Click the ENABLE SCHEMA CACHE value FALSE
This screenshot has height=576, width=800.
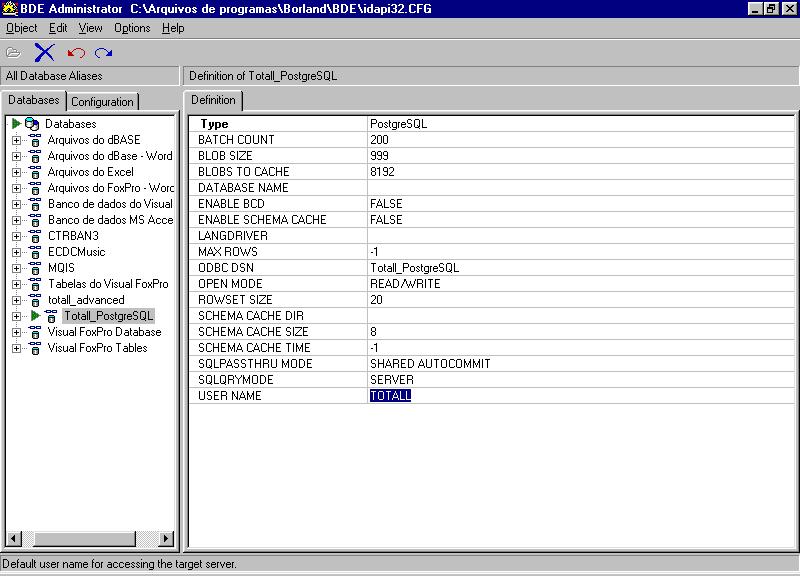[386, 220]
